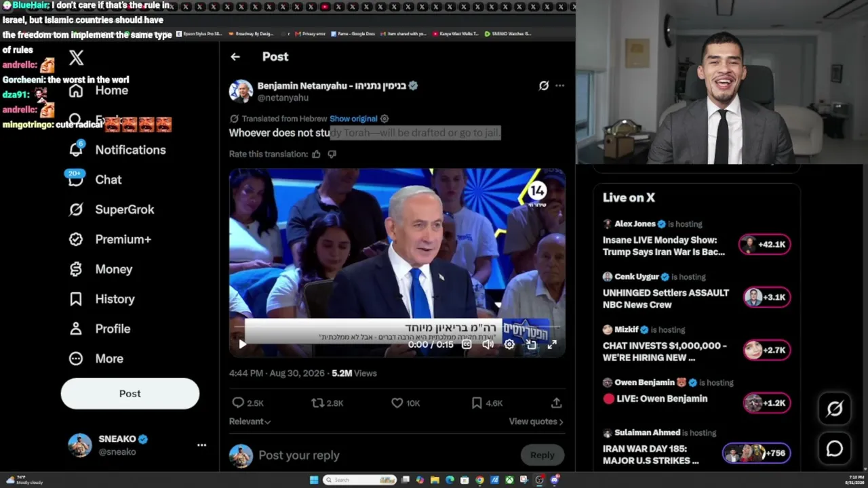
Task: Open Google Chrome from the taskbar
Action: (479, 480)
